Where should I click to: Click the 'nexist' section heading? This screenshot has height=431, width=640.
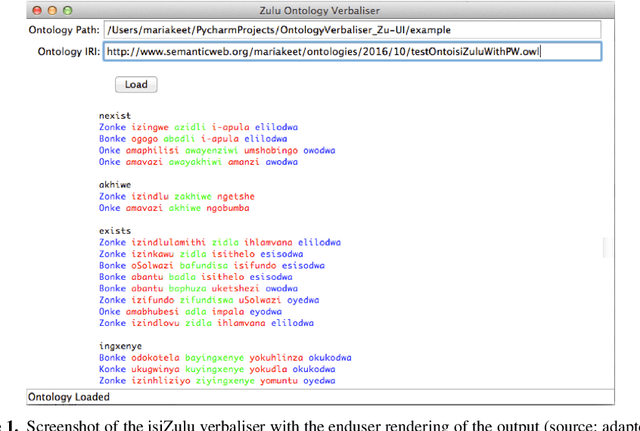(x=115, y=117)
